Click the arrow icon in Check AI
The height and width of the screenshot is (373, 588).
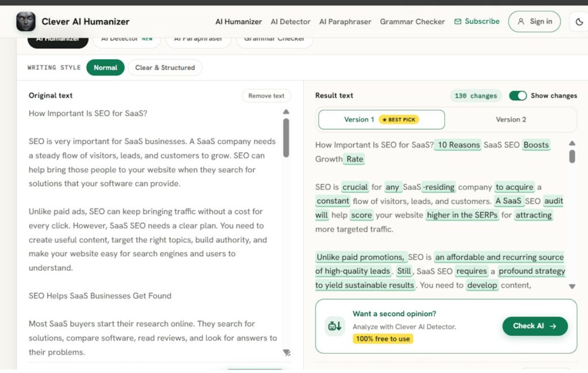(553, 326)
